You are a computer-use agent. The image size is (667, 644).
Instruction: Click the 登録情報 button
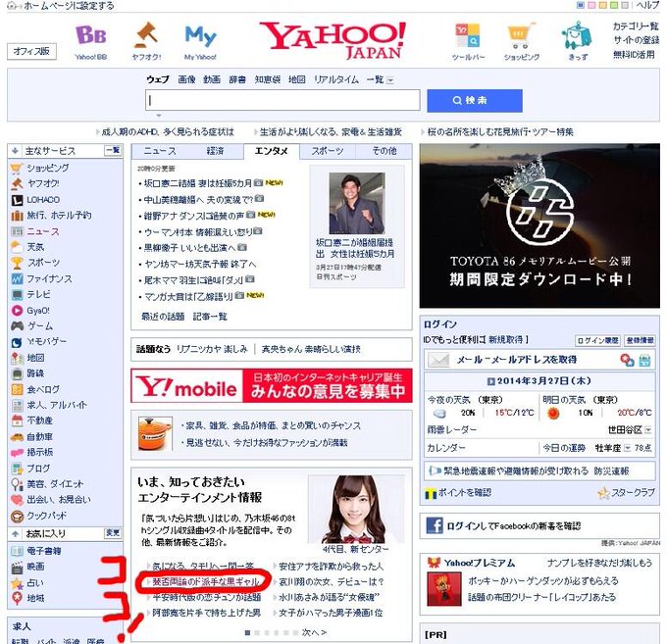pyautogui.click(x=640, y=340)
